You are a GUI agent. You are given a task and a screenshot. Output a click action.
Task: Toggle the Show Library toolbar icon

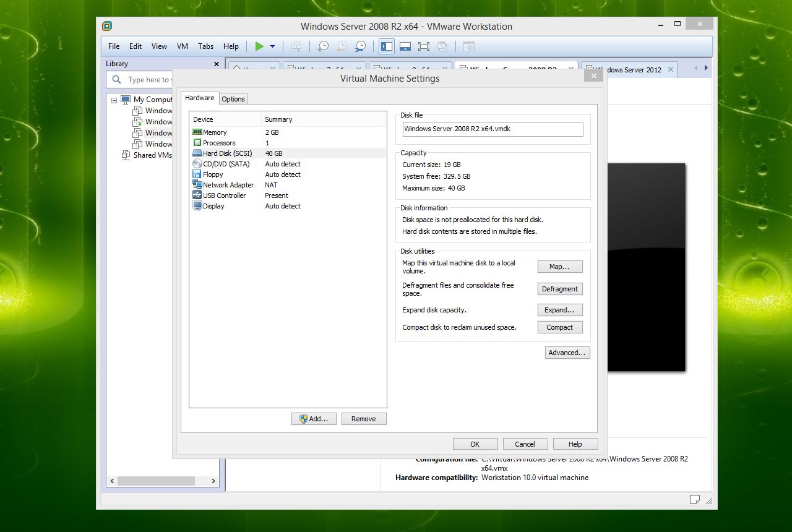point(387,46)
